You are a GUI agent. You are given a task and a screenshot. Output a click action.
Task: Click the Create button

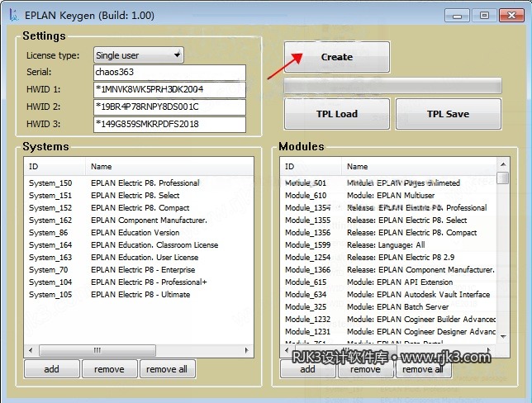click(x=337, y=57)
